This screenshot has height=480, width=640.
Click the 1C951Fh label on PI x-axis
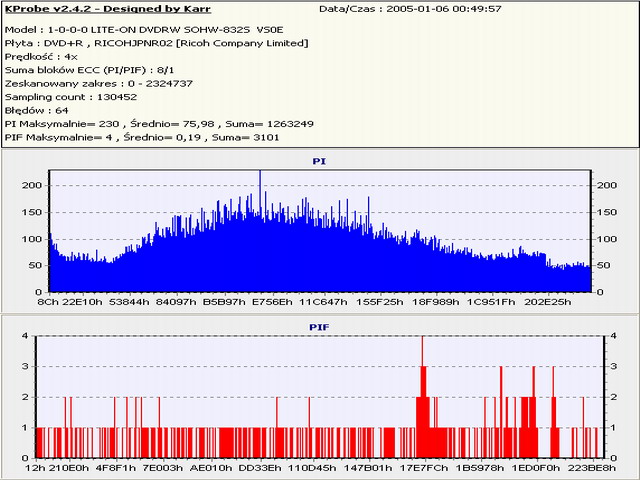[491, 302]
